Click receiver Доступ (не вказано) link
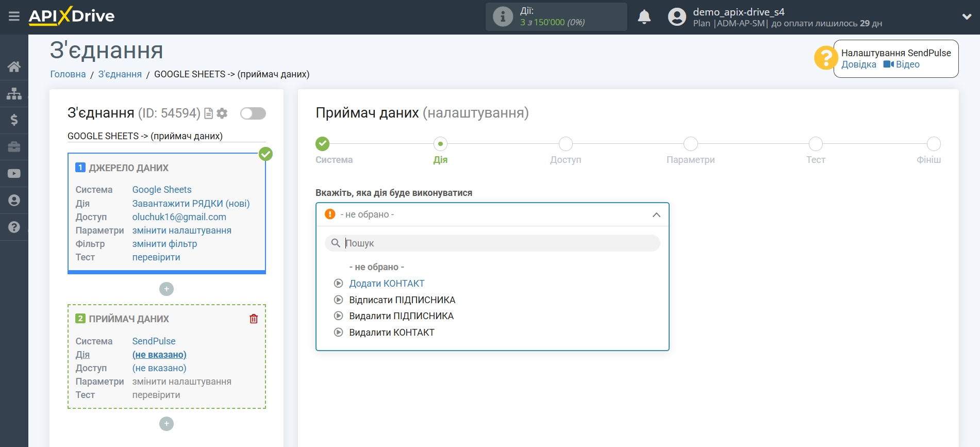Screen dimensions: 980x447 (159, 368)
